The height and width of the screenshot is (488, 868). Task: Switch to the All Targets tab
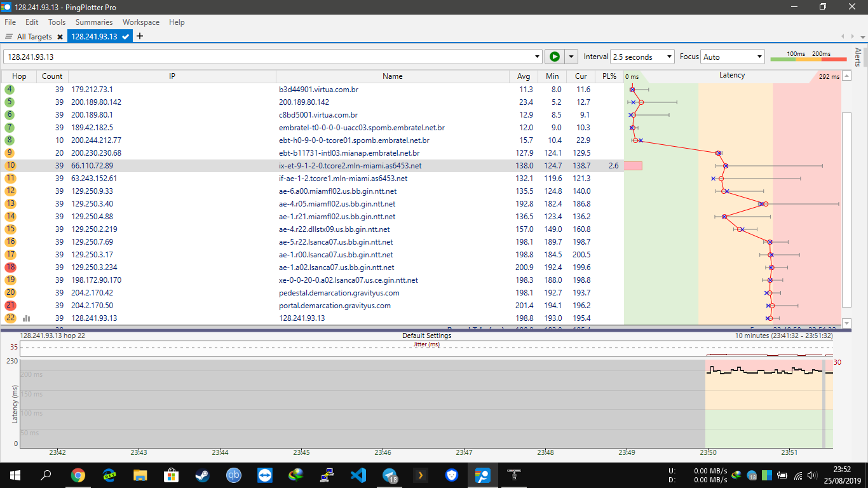tap(34, 37)
